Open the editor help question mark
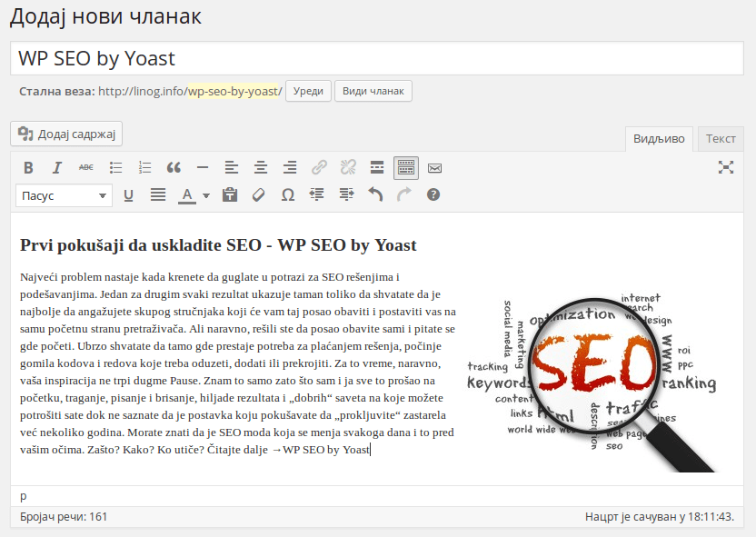Image resolution: width=756 pixels, height=537 pixels. pos(433,195)
